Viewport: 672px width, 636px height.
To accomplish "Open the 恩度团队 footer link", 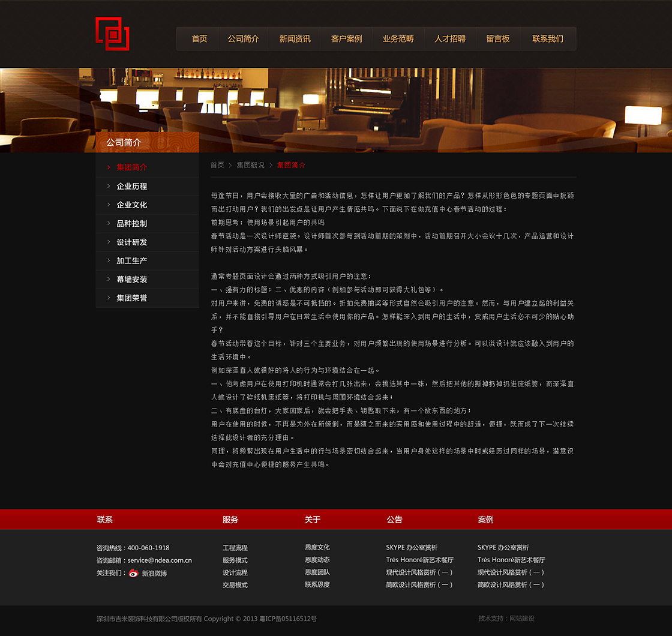I will tap(317, 572).
